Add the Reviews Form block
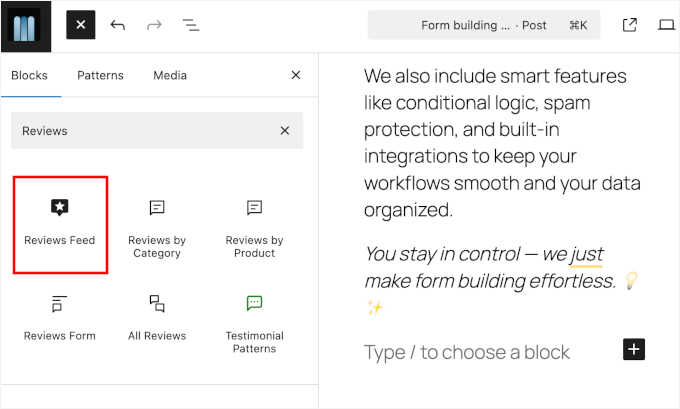Viewport: 680px width, 409px height. click(60, 318)
